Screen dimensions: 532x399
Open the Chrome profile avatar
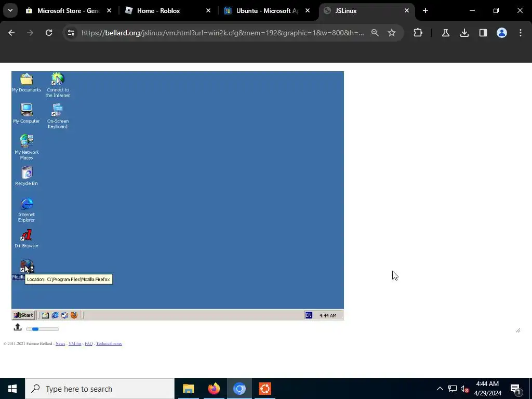click(501, 33)
